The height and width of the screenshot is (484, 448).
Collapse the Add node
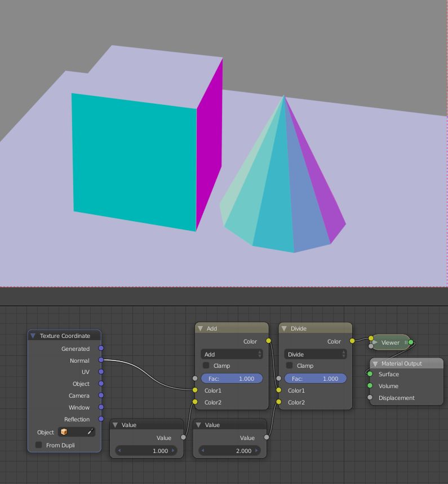201,328
